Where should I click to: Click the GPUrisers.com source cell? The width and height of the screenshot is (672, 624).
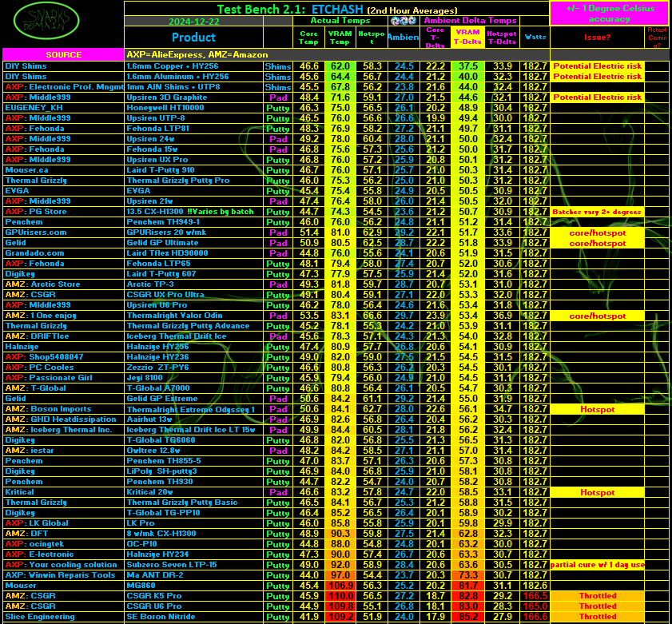[x=63, y=233]
